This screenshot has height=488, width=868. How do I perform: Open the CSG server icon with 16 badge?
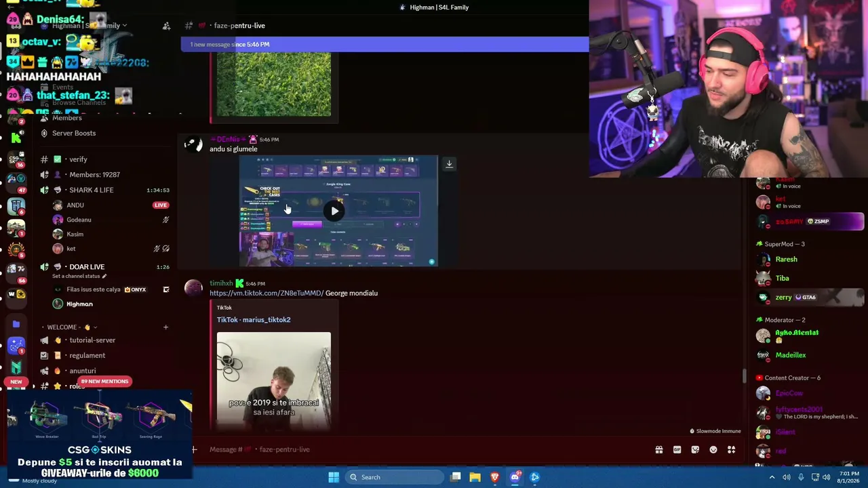pyautogui.click(x=16, y=160)
